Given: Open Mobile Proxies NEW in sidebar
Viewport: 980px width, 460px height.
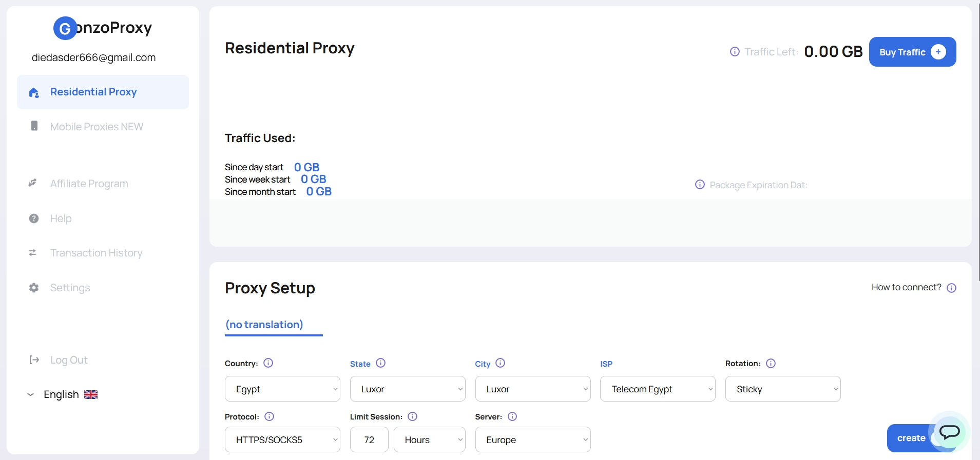Looking at the screenshot, I should (97, 127).
